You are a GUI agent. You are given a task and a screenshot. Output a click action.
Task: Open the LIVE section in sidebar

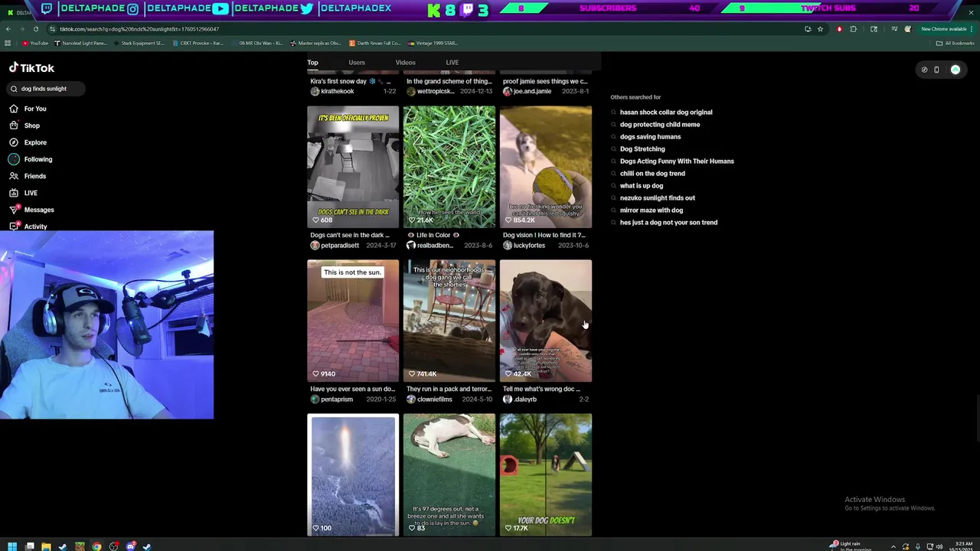click(x=23, y=193)
